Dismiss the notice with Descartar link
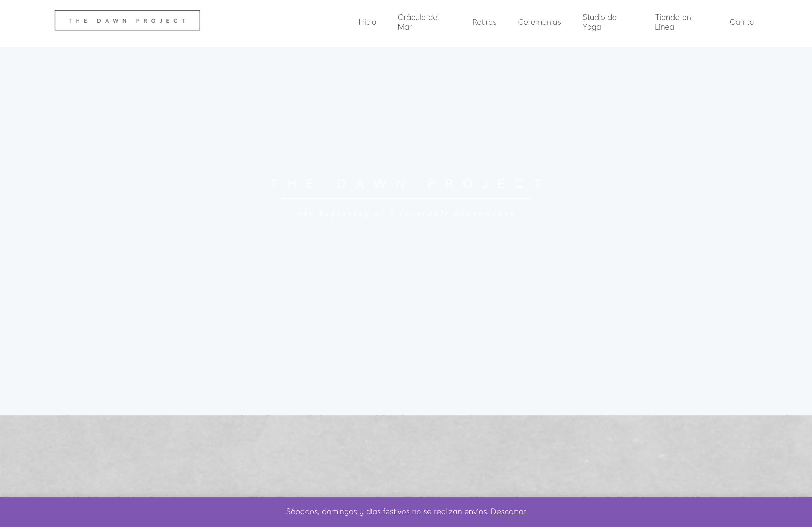 [508, 512]
